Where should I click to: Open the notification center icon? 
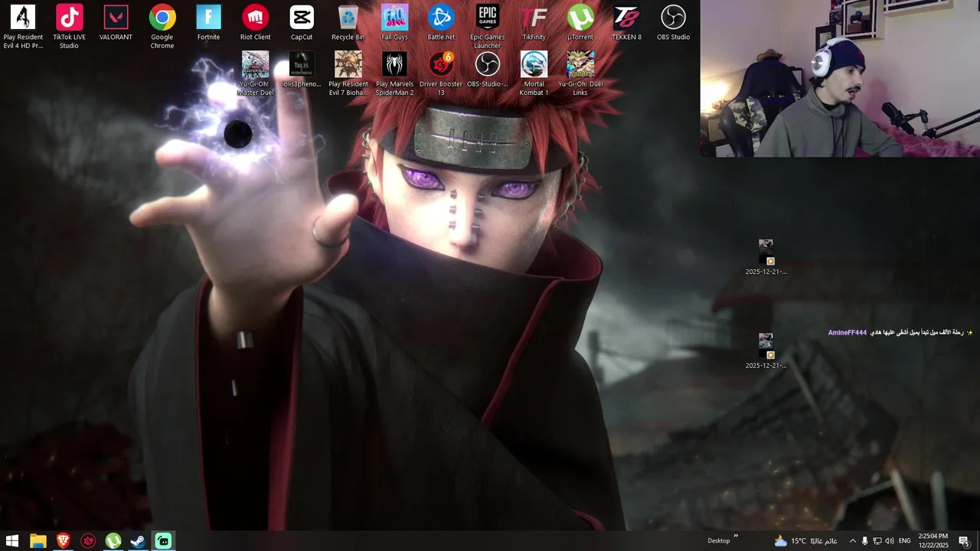963,541
